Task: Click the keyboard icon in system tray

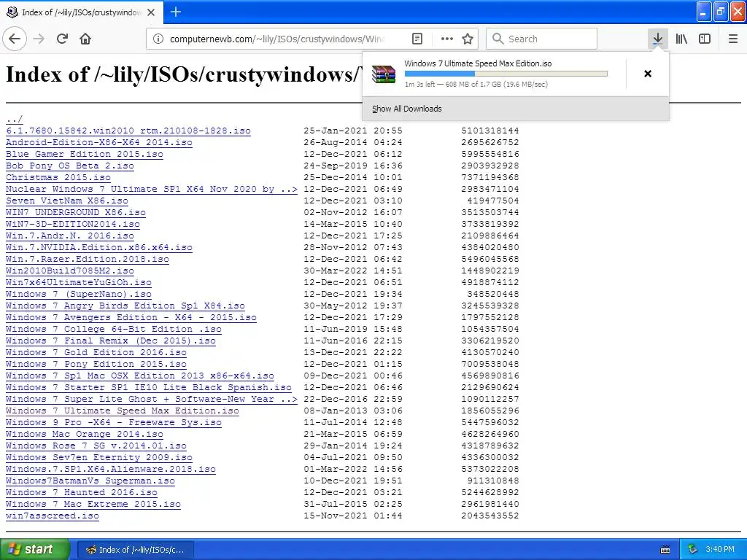Action: pos(665,550)
